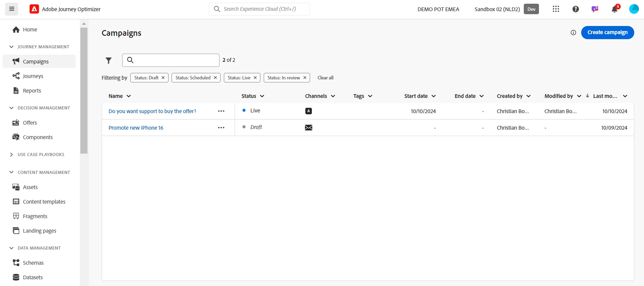The height and width of the screenshot is (286, 644).
Task: Click the in-app channel icon in Live row
Action: [309, 111]
